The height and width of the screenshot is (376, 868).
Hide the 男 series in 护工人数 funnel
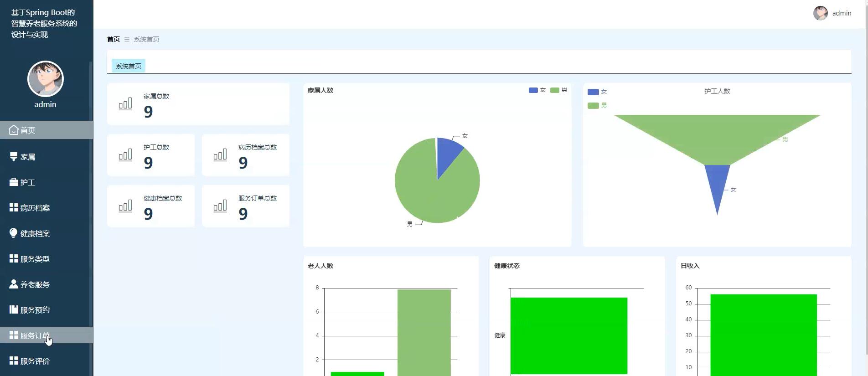(x=597, y=105)
